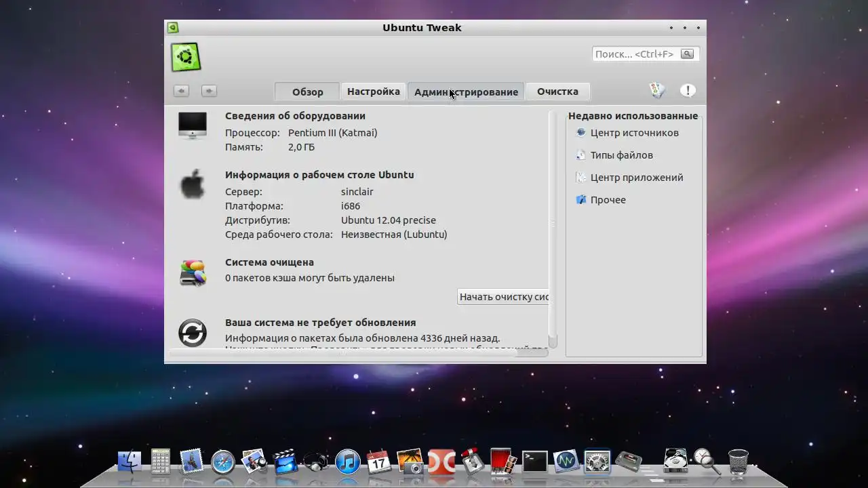Click the system cleaner disk icon
The width and height of the screenshot is (868, 488).
tap(193, 272)
